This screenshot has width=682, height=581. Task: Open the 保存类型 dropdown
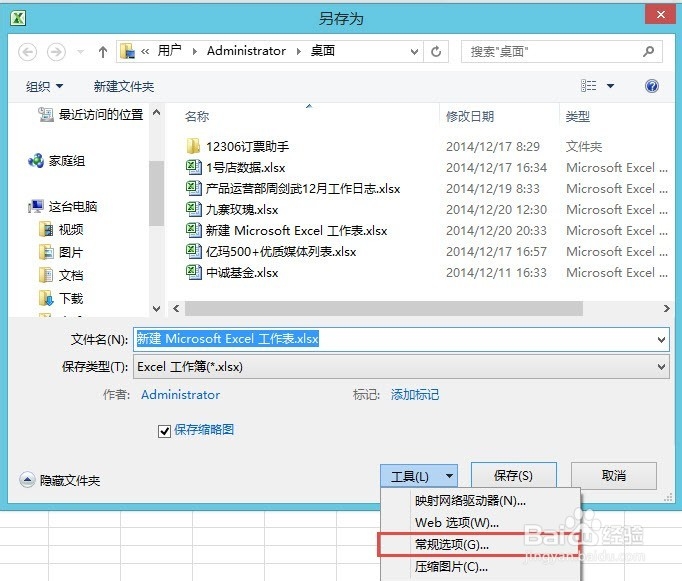(401, 367)
